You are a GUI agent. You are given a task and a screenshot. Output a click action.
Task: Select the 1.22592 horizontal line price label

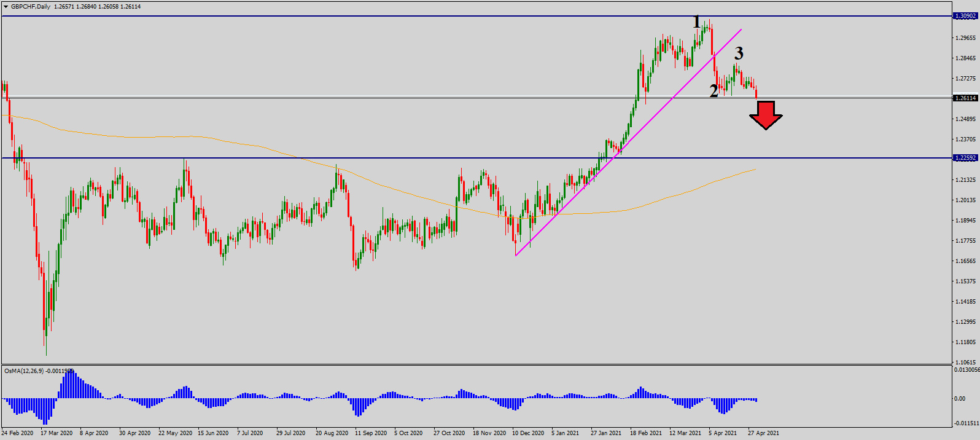965,158
